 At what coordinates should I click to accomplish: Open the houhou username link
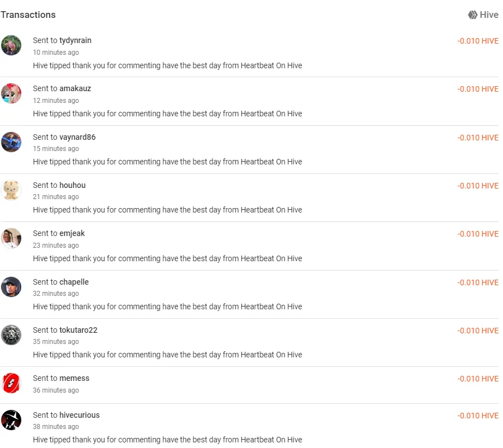click(73, 185)
